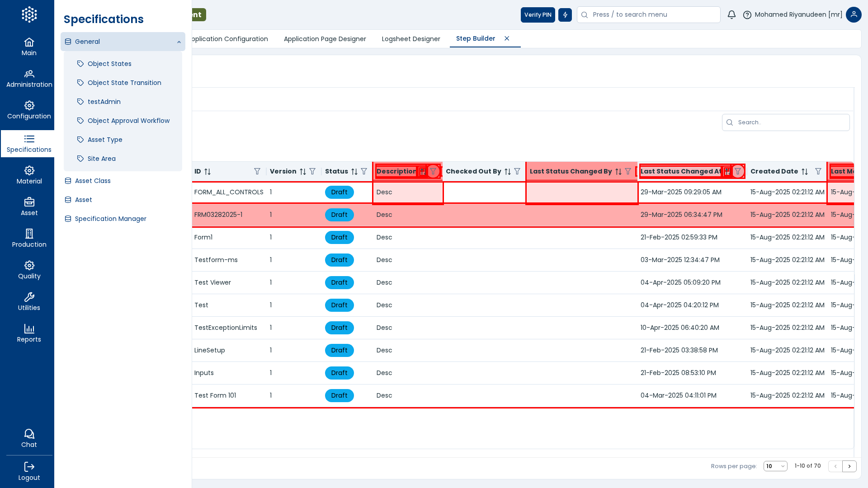Click the notifications bell icon
The height and width of the screenshot is (488, 868).
(x=731, y=15)
